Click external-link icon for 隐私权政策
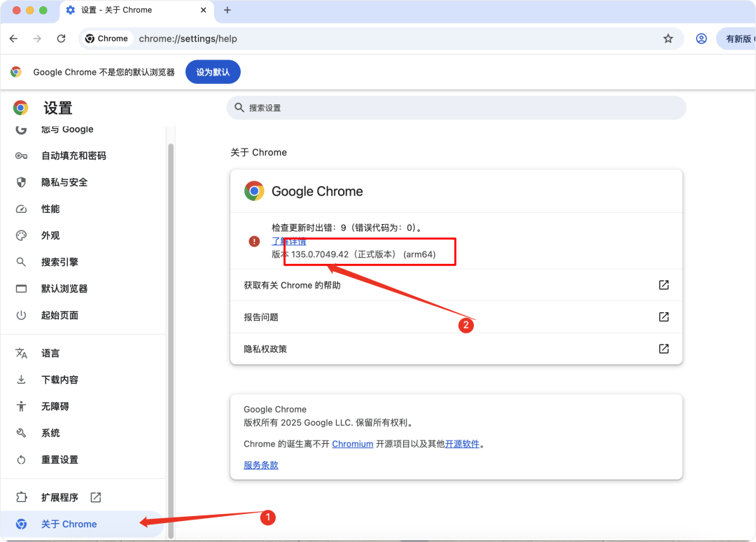Viewport: 756px width, 542px height. (664, 349)
